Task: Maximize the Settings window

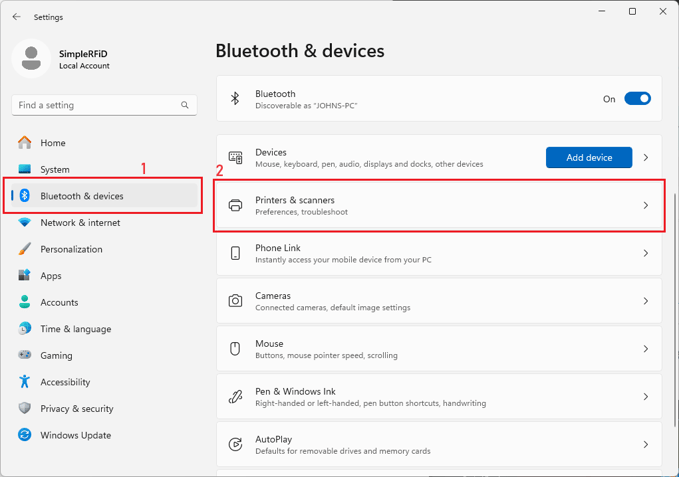Action: coord(632,11)
